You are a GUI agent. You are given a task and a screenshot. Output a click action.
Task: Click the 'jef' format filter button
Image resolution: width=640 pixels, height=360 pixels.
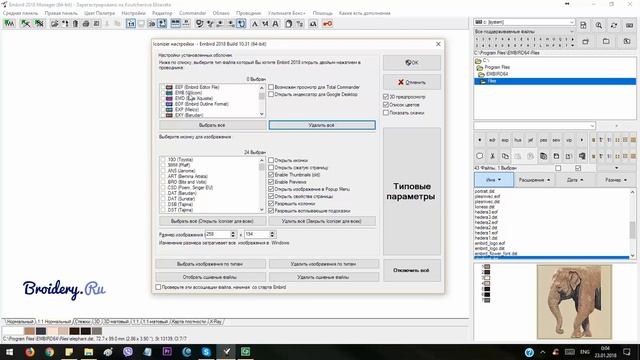pyautogui.click(x=530, y=140)
